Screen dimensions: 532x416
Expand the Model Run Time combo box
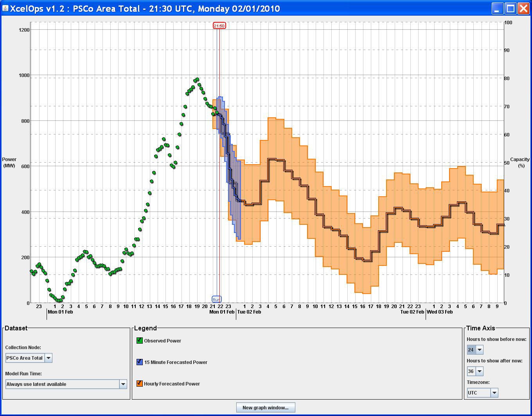point(123,384)
